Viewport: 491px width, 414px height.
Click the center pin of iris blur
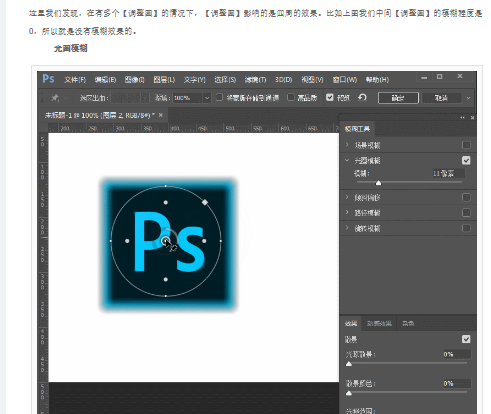166,241
